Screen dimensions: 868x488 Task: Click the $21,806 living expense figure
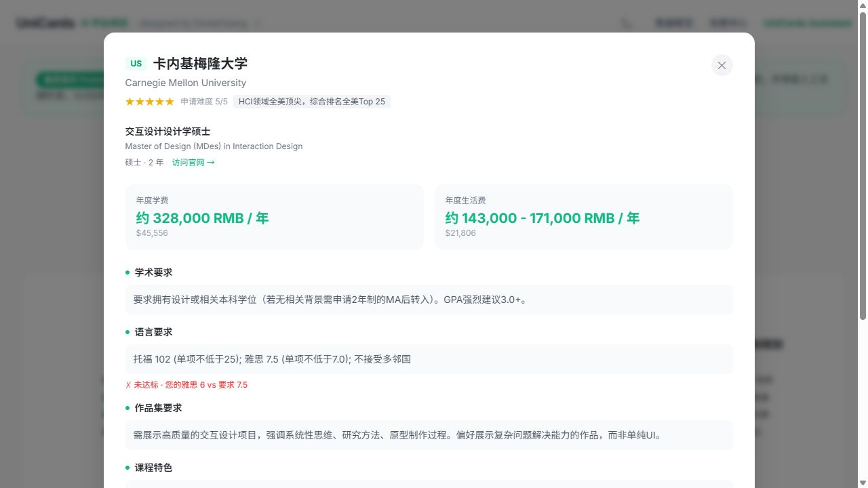pyautogui.click(x=460, y=233)
